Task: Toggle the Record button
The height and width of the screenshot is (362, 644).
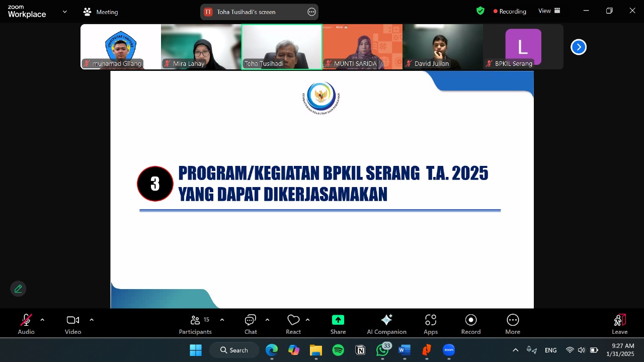Action: (x=471, y=324)
